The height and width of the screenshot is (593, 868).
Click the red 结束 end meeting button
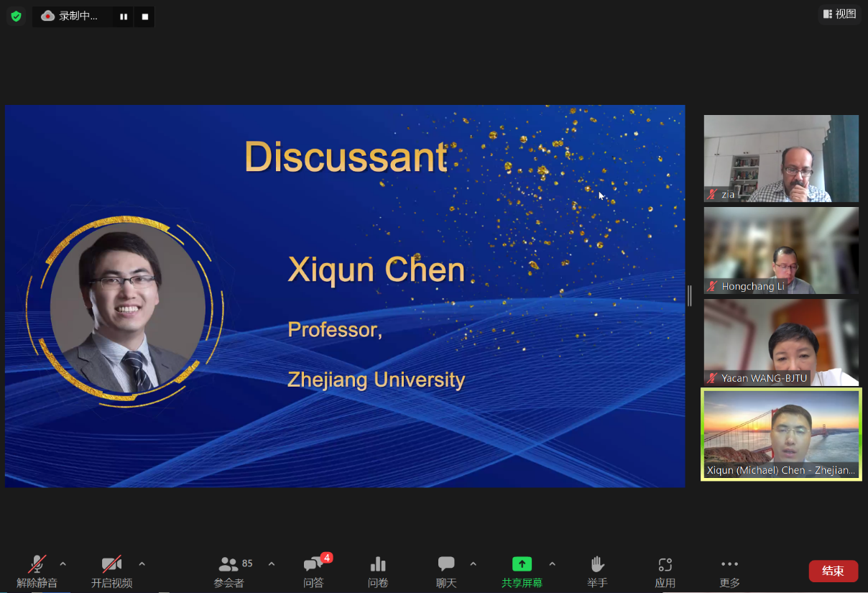click(x=834, y=571)
